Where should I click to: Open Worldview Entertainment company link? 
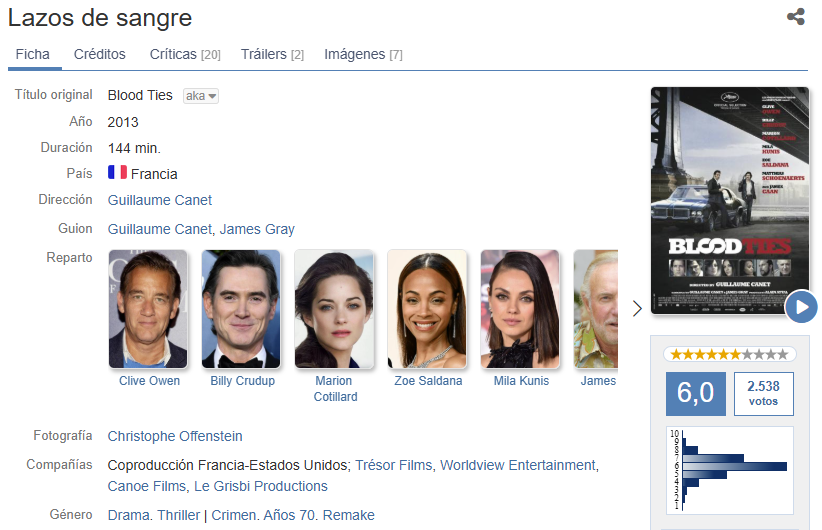(518, 466)
